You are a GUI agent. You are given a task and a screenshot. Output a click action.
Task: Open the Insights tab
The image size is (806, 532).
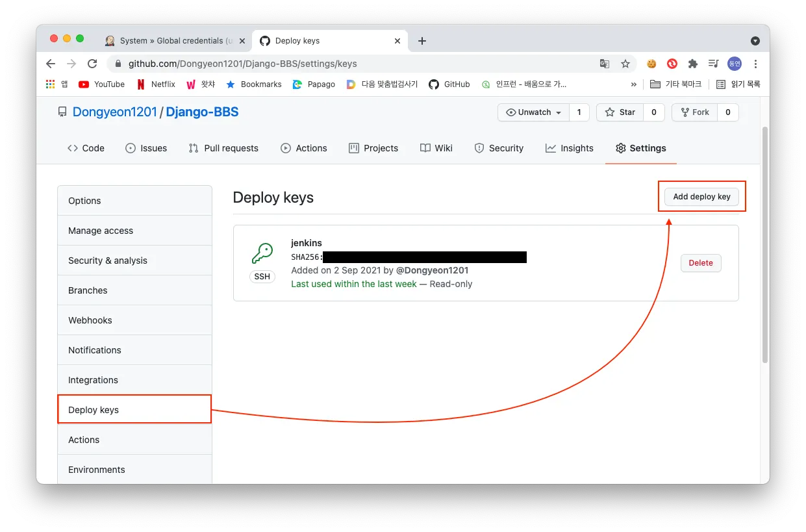570,148
